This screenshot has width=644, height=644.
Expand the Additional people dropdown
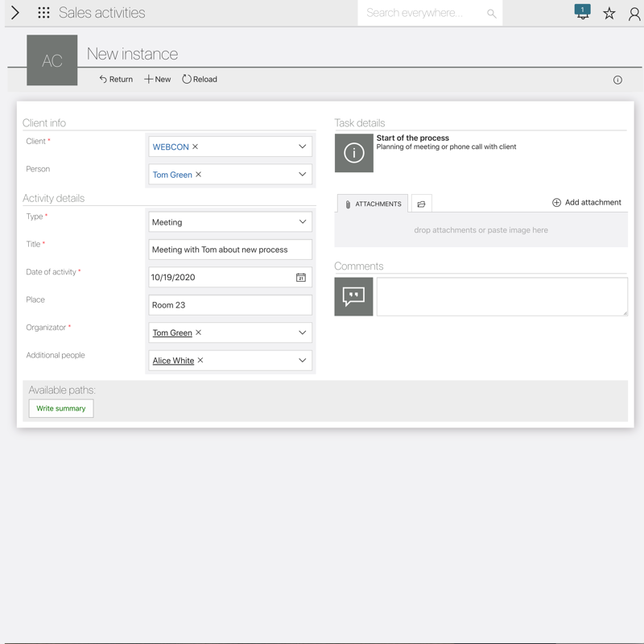point(303,361)
